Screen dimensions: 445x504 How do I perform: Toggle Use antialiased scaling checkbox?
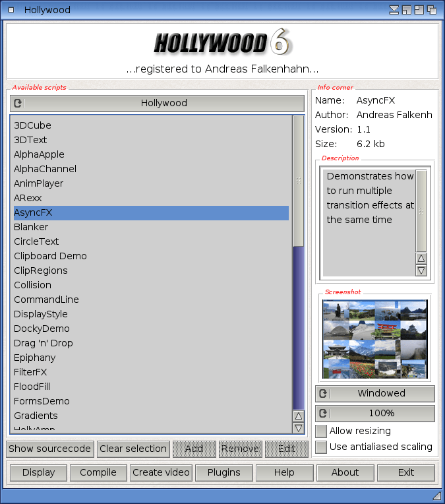[x=321, y=447]
